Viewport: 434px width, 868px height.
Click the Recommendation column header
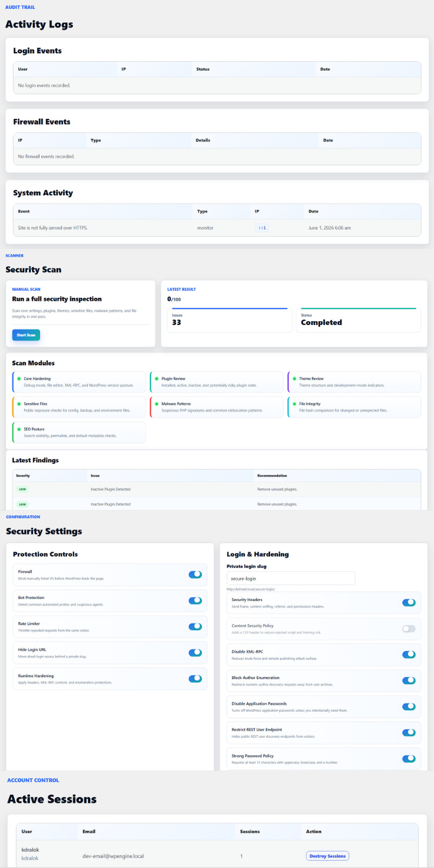tap(272, 476)
